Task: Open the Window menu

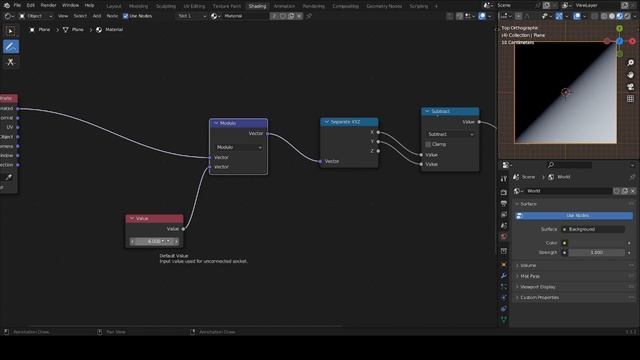Action: click(x=70, y=5)
